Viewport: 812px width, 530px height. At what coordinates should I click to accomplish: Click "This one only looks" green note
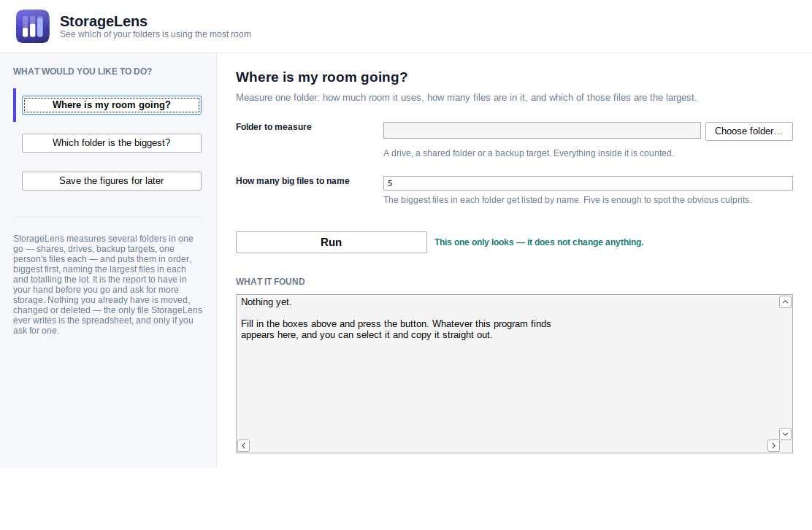539,242
